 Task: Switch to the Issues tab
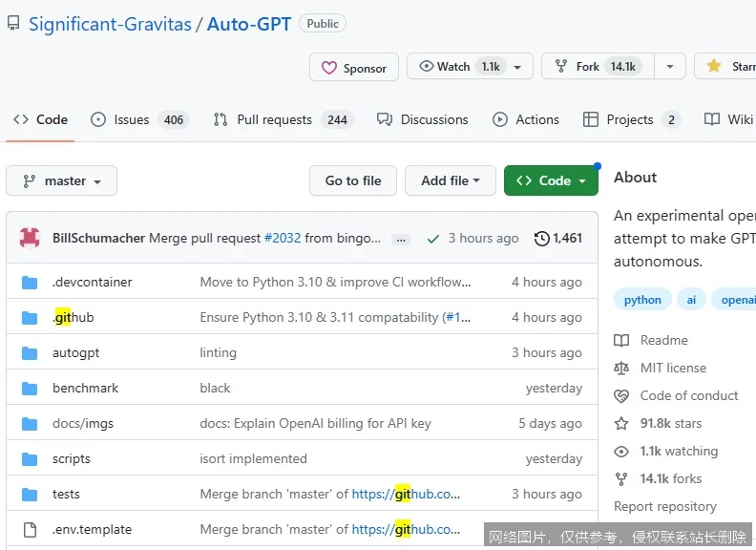pyautogui.click(x=138, y=119)
